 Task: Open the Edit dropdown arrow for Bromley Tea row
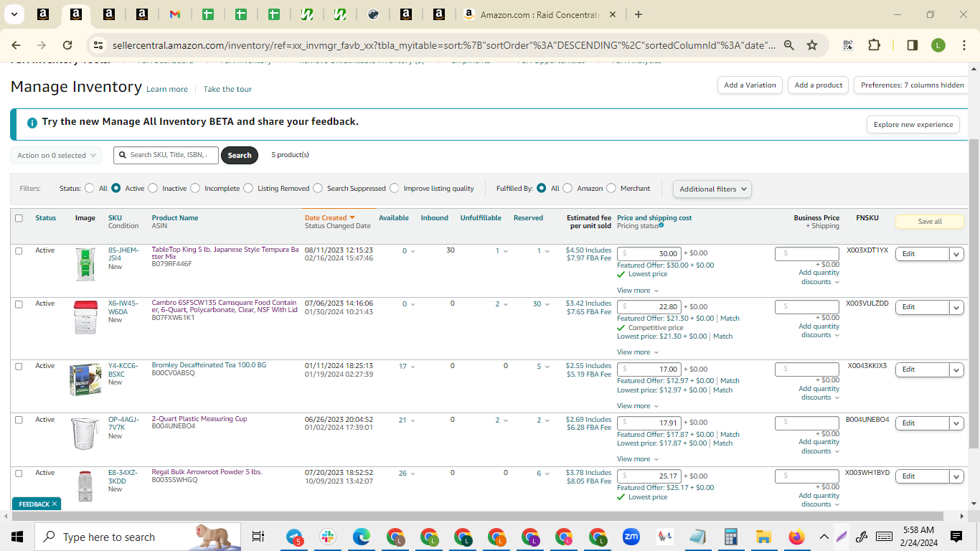pyautogui.click(x=956, y=369)
